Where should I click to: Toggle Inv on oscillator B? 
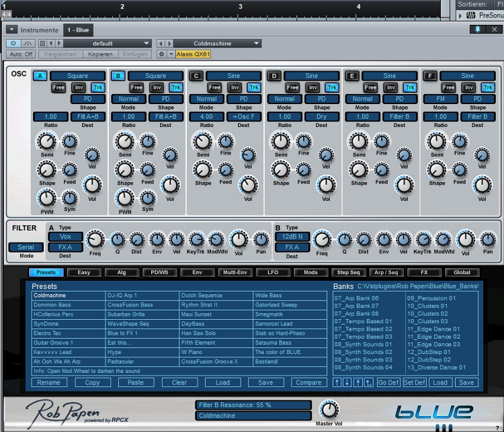(157, 87)
